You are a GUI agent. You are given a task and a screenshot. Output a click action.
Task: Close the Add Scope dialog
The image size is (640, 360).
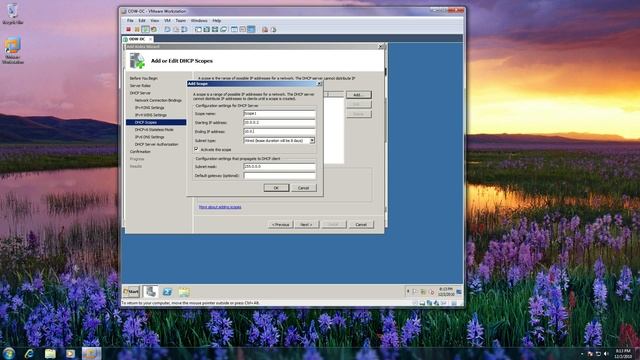(x=319, y=83)
